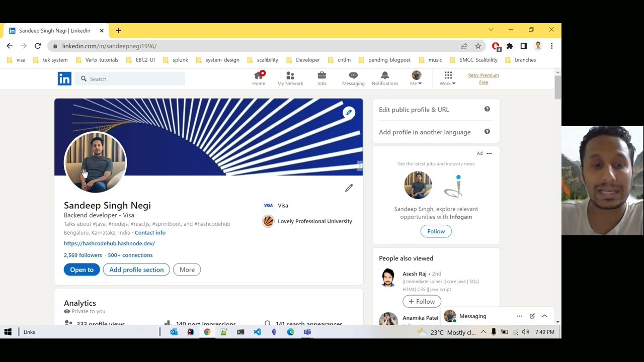Open Chrome extensions puzzle icon
The image size is (644, 362).
pos(510,46)
